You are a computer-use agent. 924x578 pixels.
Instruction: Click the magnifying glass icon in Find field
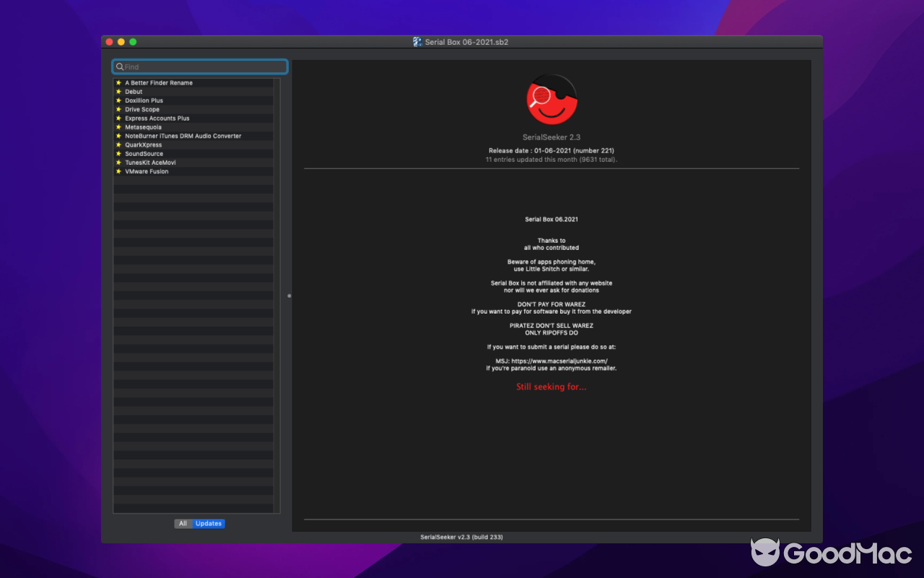pyautogui.click(x=120, y=67)
